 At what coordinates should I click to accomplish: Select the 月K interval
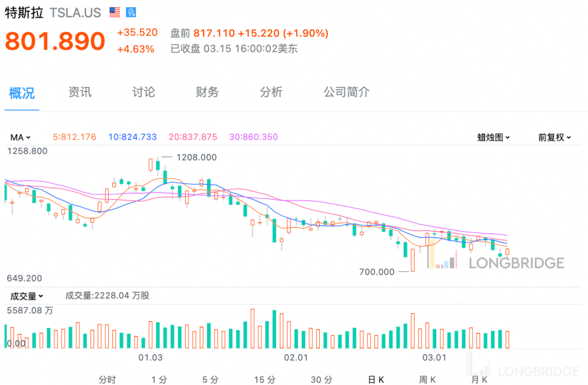(x=479, y=380)
